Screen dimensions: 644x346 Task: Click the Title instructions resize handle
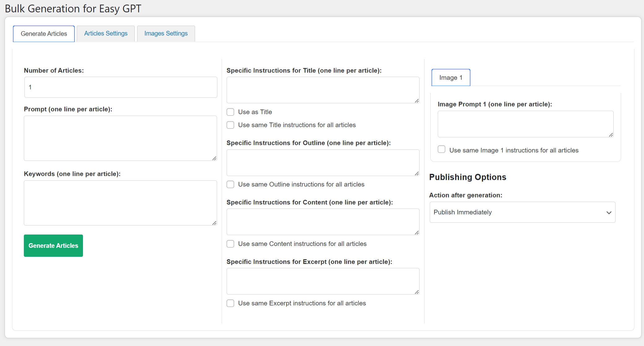pyautogui.click(x=417, y=101)
